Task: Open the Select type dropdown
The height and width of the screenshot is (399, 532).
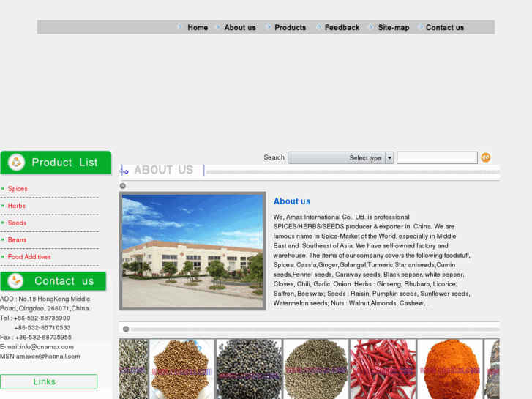Action: [341, 158]
